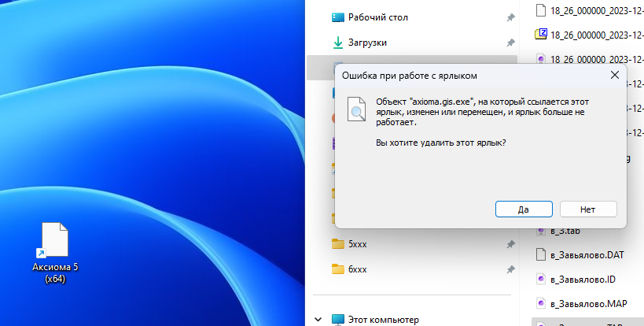644x326 pixels.
Task: Open Загрузки in the Explorer sidebar
Action: [367, 43]
